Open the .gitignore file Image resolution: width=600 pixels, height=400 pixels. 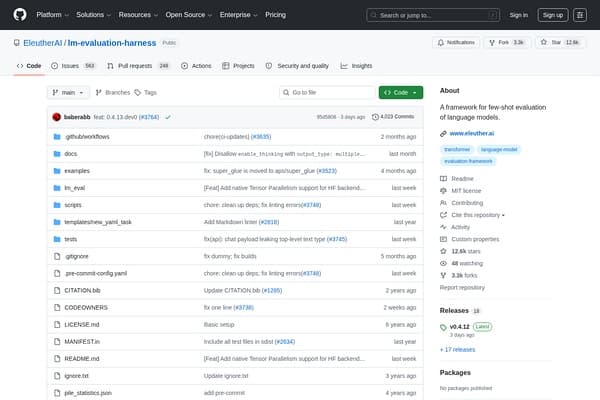tap(77, 256)
